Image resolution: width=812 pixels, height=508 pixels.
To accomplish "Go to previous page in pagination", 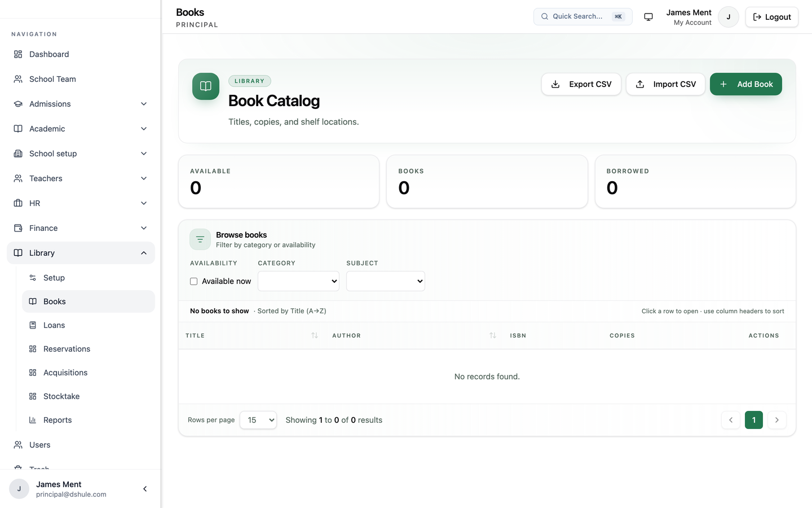I will [x=731, y=420].
